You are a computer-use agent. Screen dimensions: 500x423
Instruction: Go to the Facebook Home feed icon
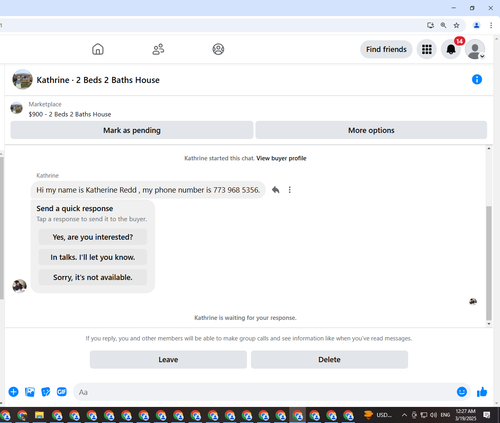coord(98,49)
